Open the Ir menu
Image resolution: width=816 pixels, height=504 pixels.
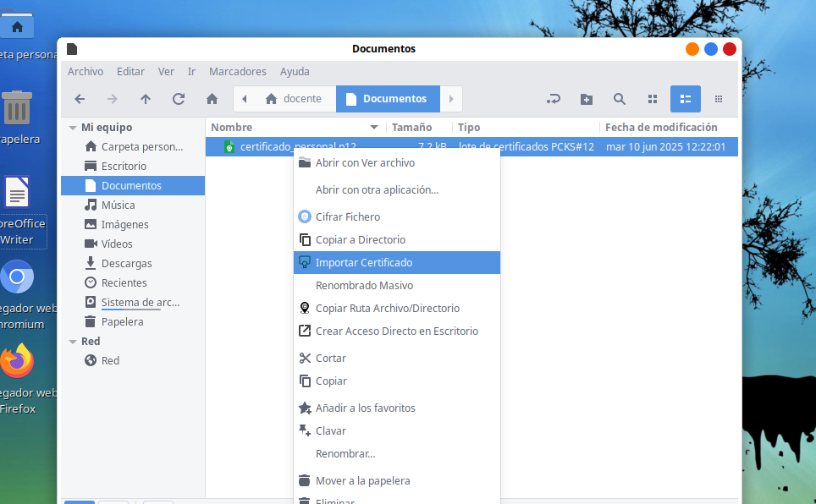(191, 71)
